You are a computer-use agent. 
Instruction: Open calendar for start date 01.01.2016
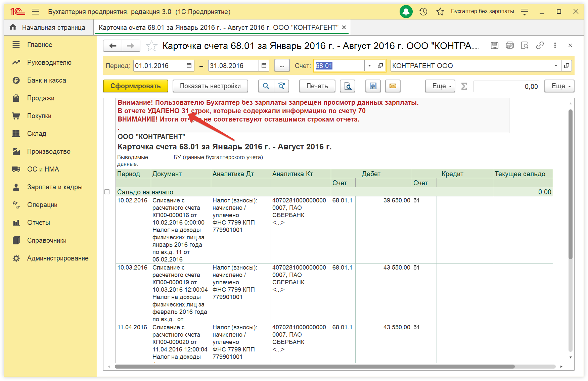(189, 66)
